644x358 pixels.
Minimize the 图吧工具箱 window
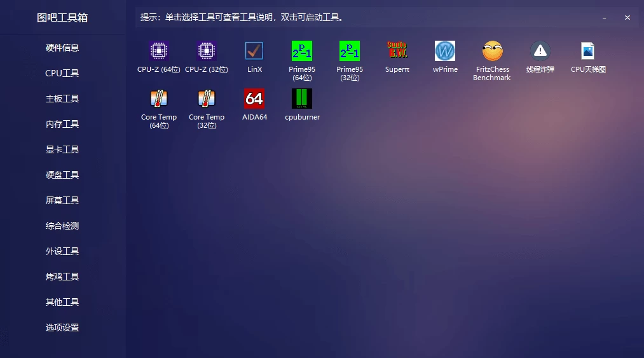[x=604, y=18]
